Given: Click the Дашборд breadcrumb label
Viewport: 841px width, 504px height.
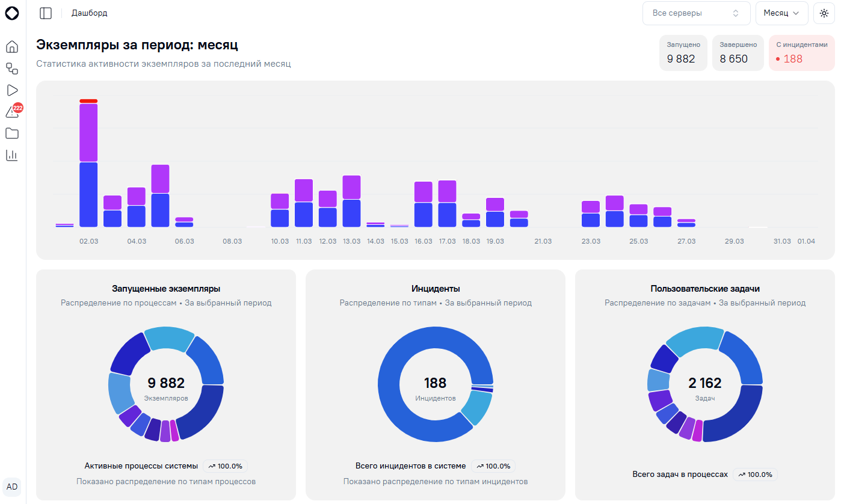Looking at the screenshot, I should [x=89, y=13].
